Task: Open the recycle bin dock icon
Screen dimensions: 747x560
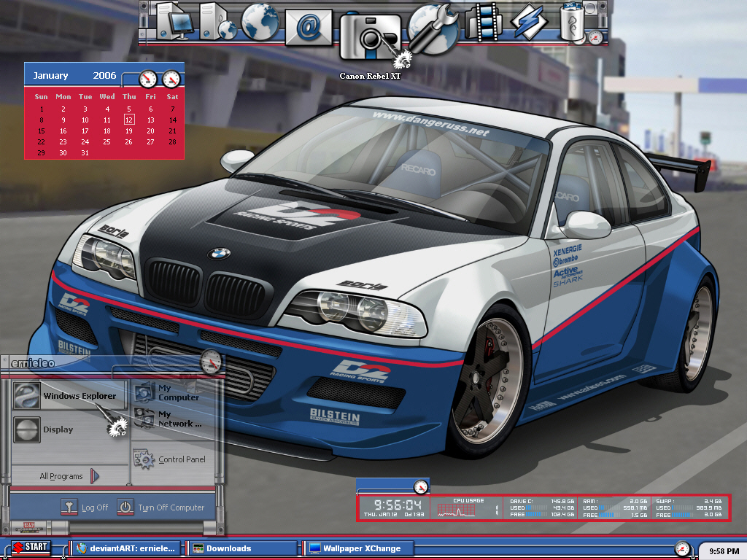Action: pyautogui.click(x=573, y=21)
